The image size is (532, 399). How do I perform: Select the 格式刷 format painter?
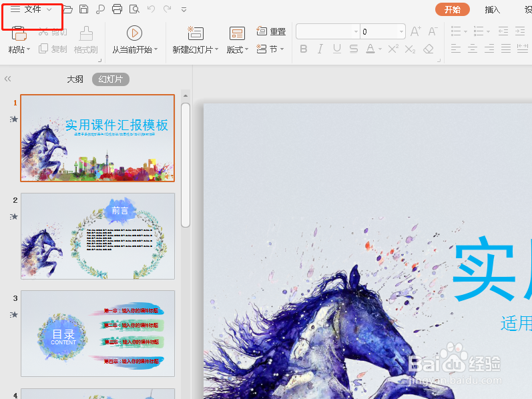86,41
